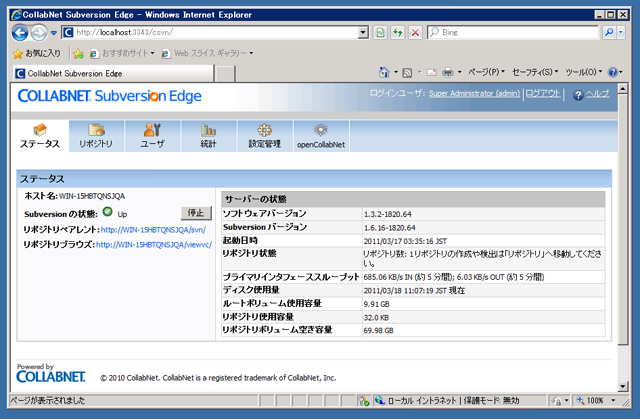Click the 1.3.2-1820.64 software version value

point(387,214)
